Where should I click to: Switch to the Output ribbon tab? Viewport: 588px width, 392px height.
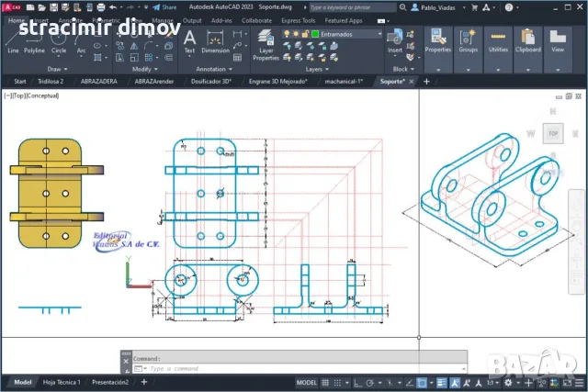point(192,20)
